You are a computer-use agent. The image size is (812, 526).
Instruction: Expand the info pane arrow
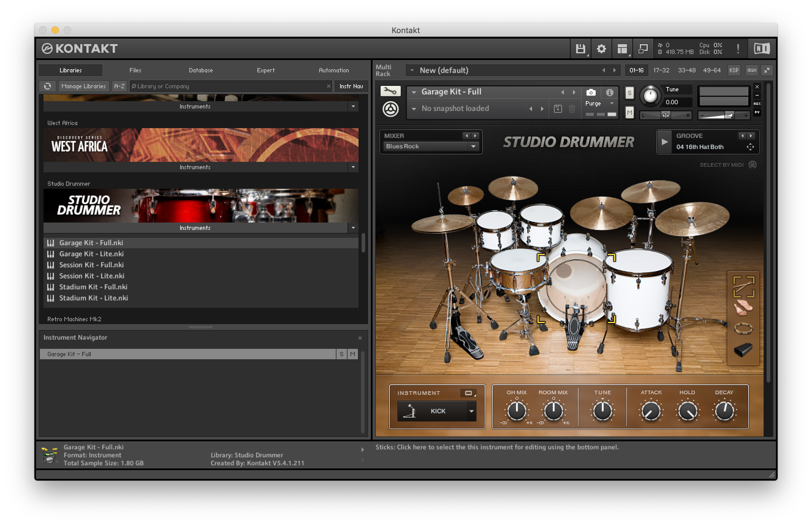tap(362, 450)
